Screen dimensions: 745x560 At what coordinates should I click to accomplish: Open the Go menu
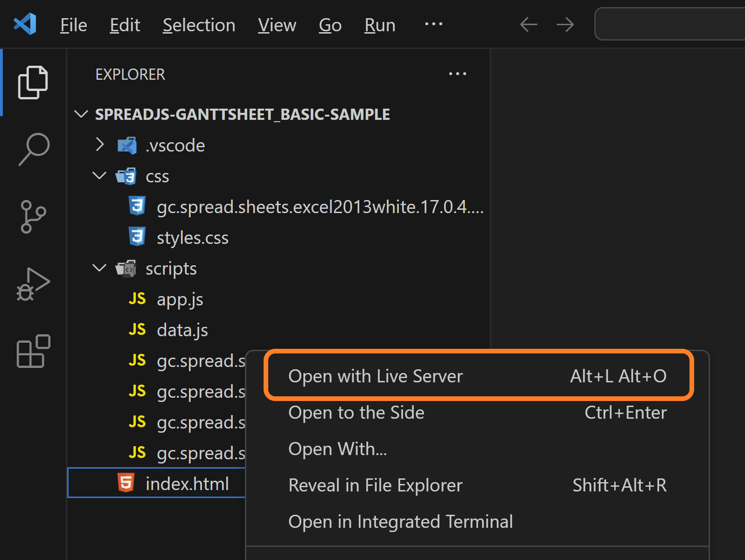point(330,25)
